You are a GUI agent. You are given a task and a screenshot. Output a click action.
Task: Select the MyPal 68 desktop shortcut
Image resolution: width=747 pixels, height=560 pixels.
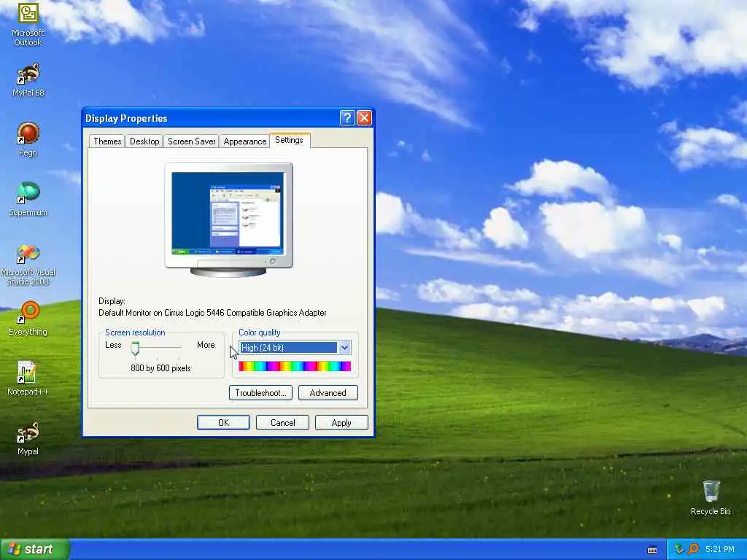(x=28, y=79)
